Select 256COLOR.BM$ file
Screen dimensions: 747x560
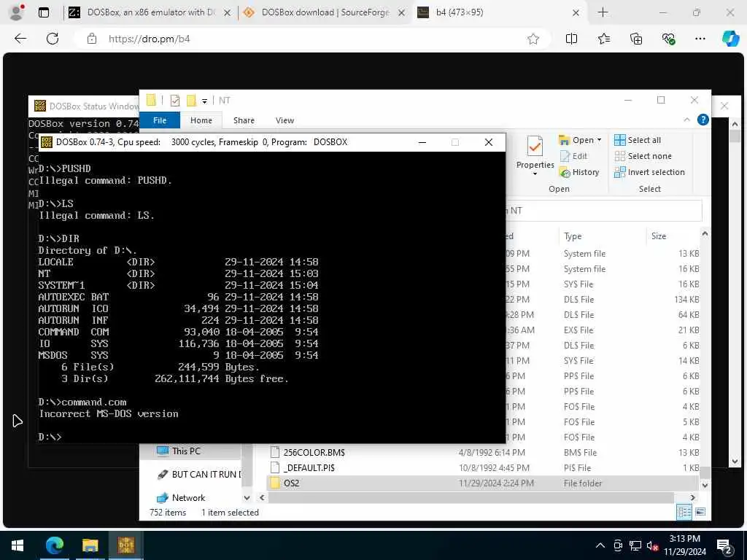pyautogui.click(x=314, y=452)
